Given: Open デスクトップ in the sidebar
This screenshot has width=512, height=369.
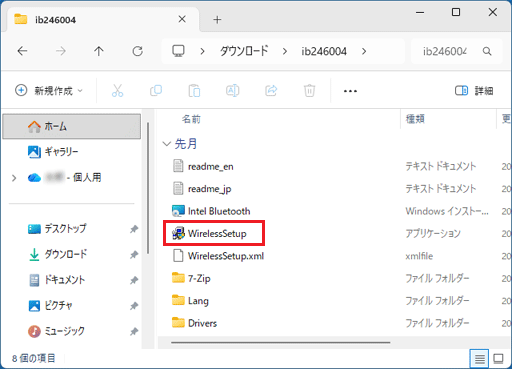Looking at the screenshot, I should pos(57,229).
